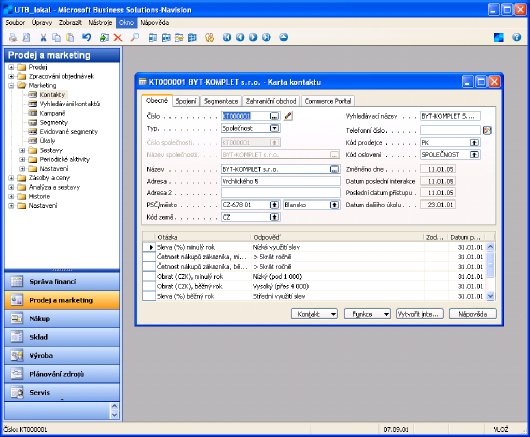
Task: Click the pencil icon next to Číslo field
Action: (x=288, y=116)
